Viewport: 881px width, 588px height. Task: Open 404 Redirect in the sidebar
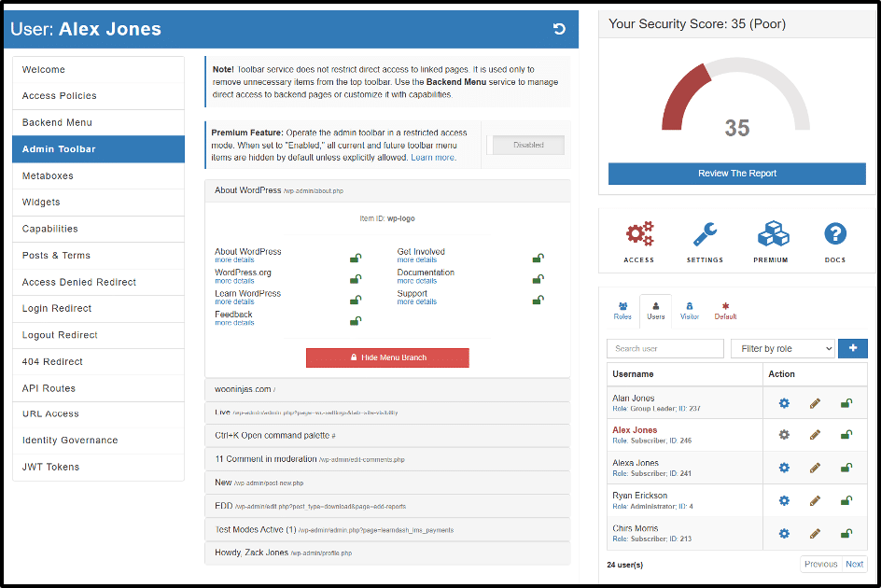coord(98,361)
